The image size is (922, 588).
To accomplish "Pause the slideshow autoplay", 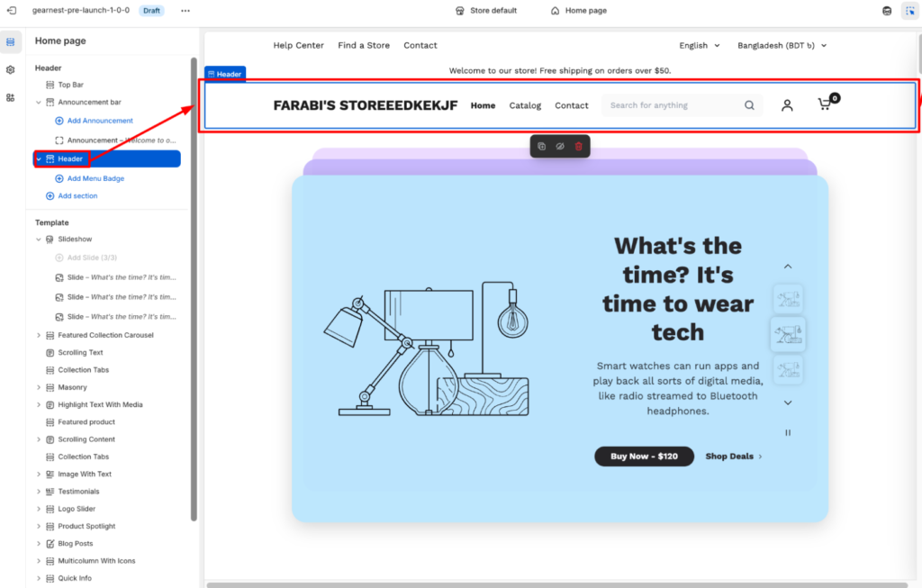I will [x=788, y=433].
